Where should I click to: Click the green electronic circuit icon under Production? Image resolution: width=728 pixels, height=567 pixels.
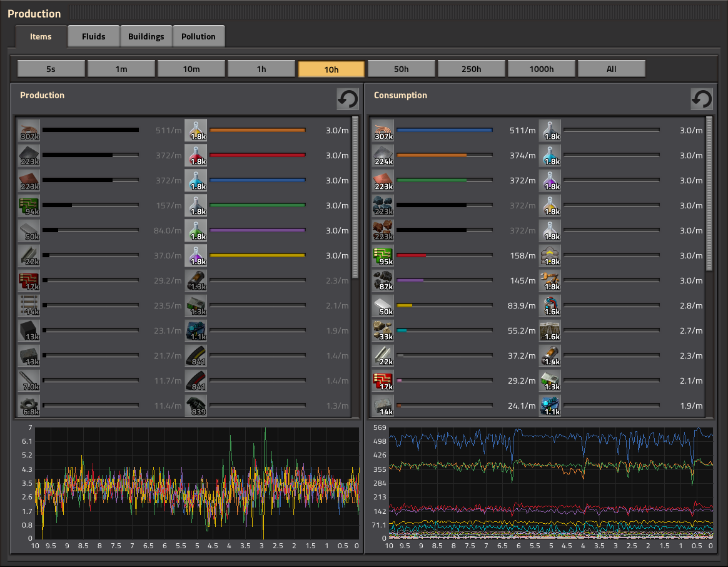(x=29, y=206)
